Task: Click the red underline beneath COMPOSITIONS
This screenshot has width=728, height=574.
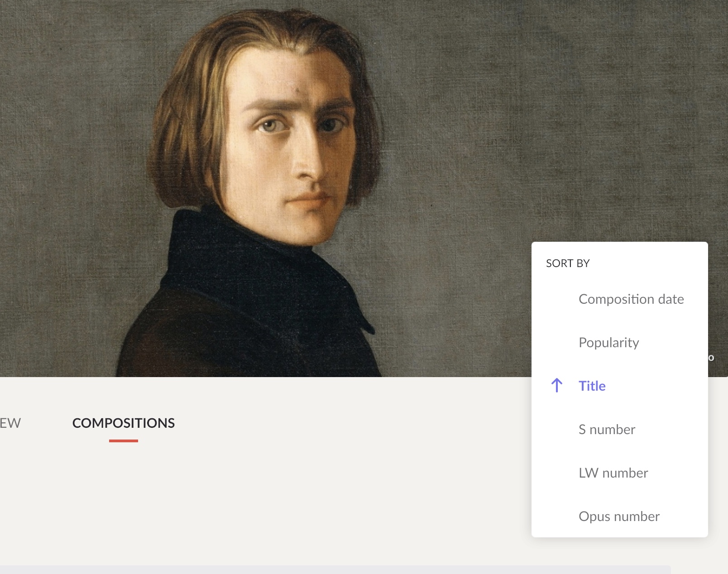Action: pos(124,440)
